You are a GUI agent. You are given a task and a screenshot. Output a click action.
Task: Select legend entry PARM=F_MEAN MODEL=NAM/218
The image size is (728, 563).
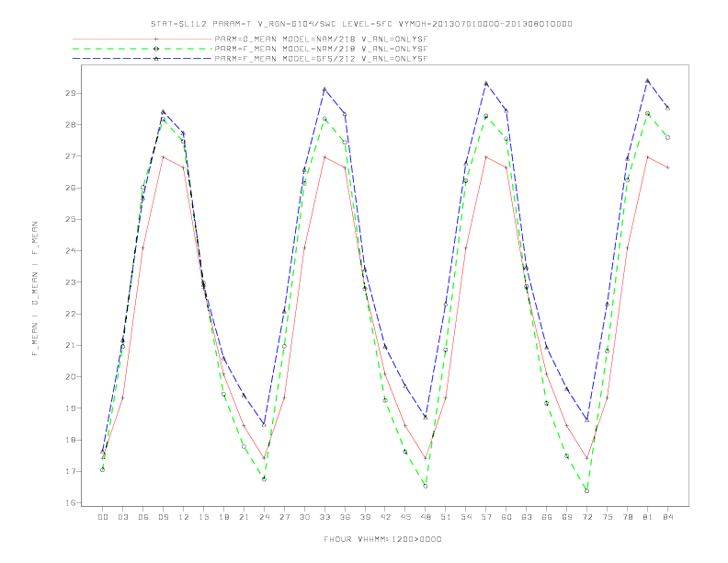321,49
